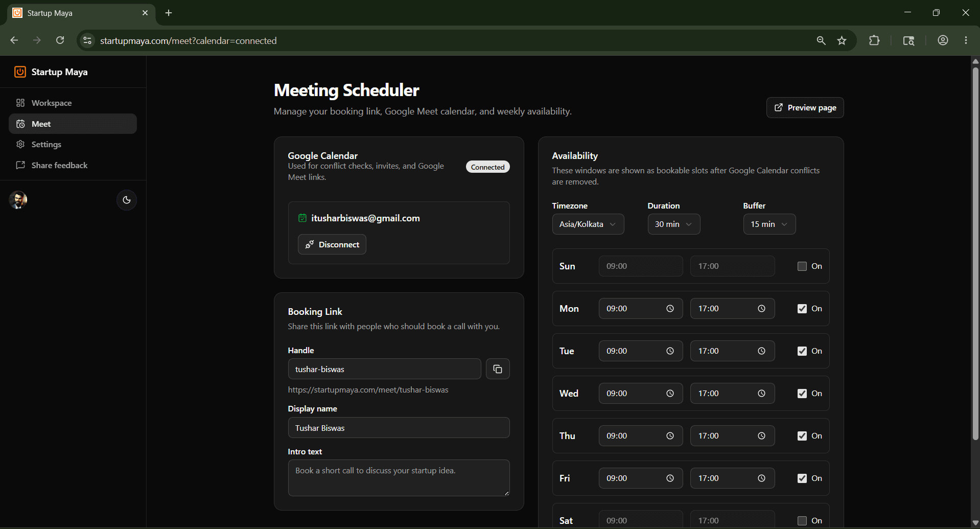Enable Saturday availability checkbox
The image size is (980, 529).
tap(802, 521)
